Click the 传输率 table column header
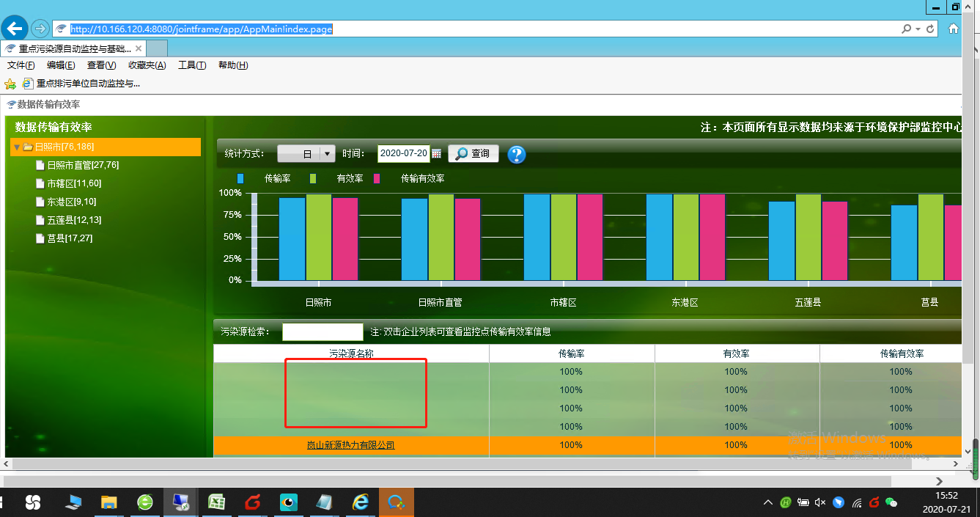980x517 pixels. click(572, 353)
